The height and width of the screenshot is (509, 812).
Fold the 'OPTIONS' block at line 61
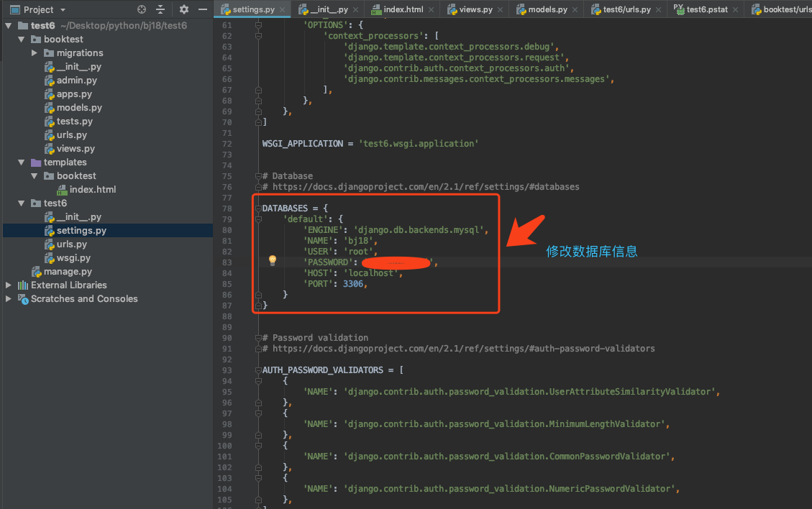click(x=258, y=25)
